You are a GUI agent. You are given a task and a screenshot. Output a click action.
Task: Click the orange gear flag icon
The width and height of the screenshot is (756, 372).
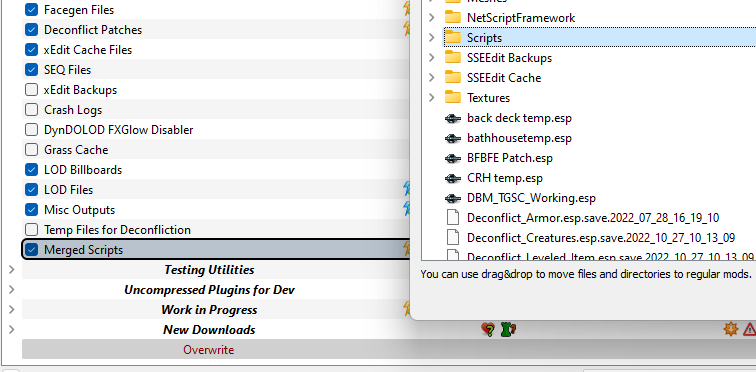tap(730, 330)
